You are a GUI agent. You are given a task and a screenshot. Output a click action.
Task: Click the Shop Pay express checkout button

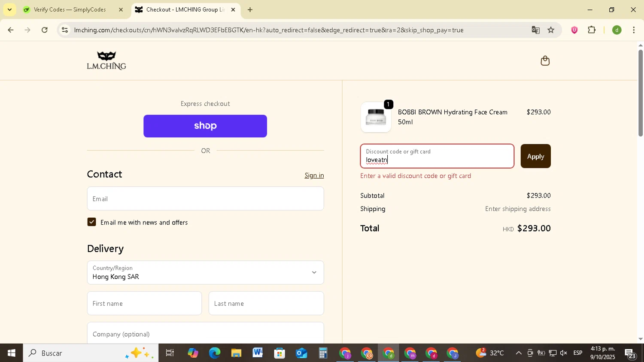point(205,126)
